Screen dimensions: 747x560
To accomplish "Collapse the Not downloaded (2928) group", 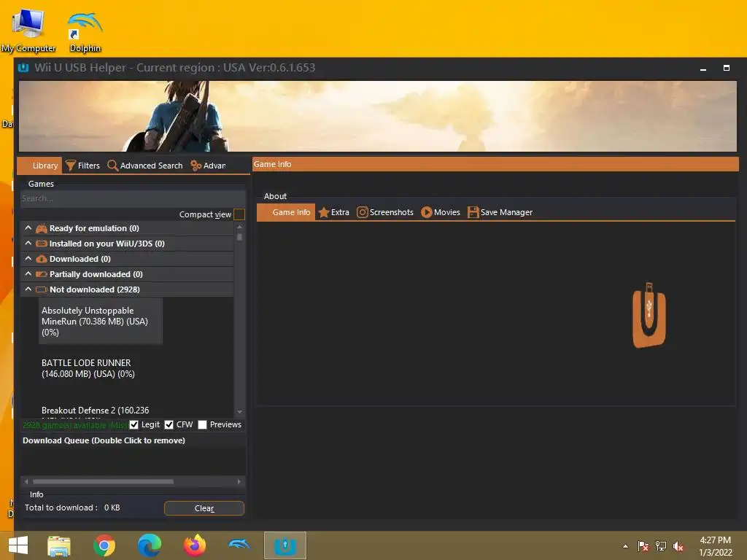I will pyautogui.click(x=28, y=289).
